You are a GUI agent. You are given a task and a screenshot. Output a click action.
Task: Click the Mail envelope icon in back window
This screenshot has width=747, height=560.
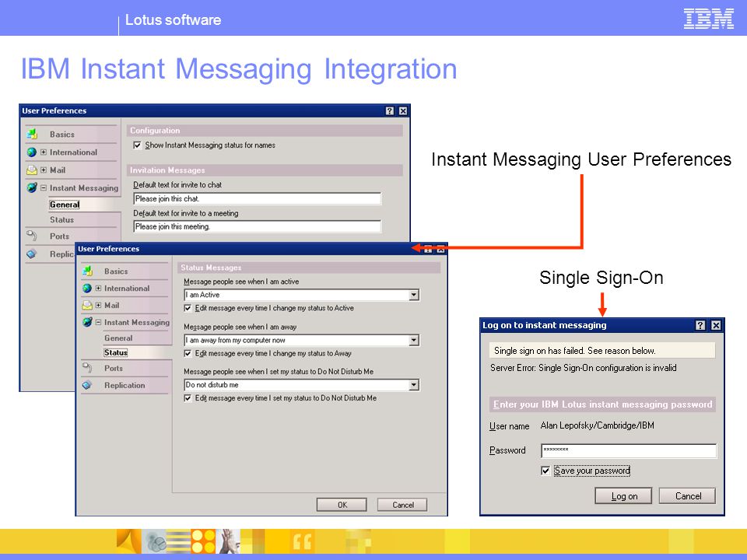[x=32, y=170]
